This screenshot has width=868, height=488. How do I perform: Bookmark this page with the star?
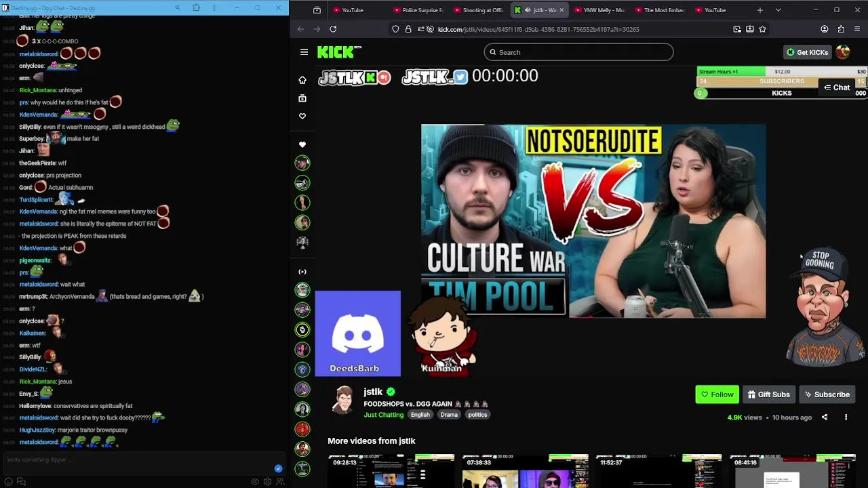(x=762, y=29)
